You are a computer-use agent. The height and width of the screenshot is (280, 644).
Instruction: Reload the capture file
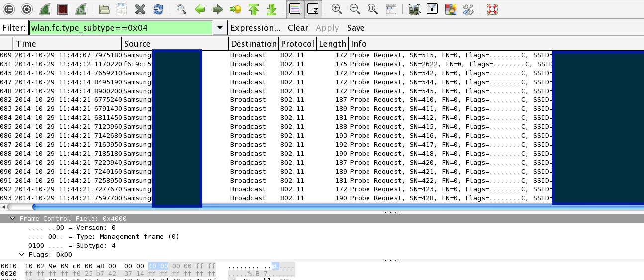[158, 9]
